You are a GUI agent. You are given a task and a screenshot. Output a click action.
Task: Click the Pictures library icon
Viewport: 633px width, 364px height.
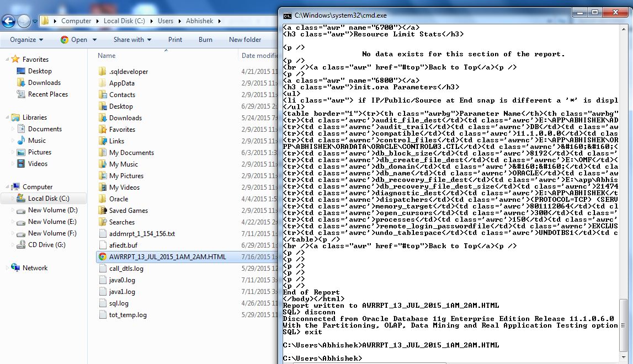[x=21, y=152]
